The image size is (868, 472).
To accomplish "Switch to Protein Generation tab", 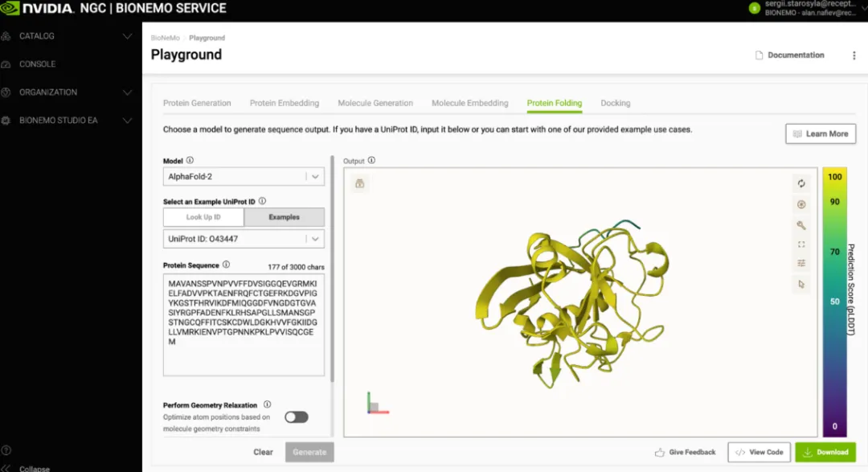I will click(x=197, y=103).
